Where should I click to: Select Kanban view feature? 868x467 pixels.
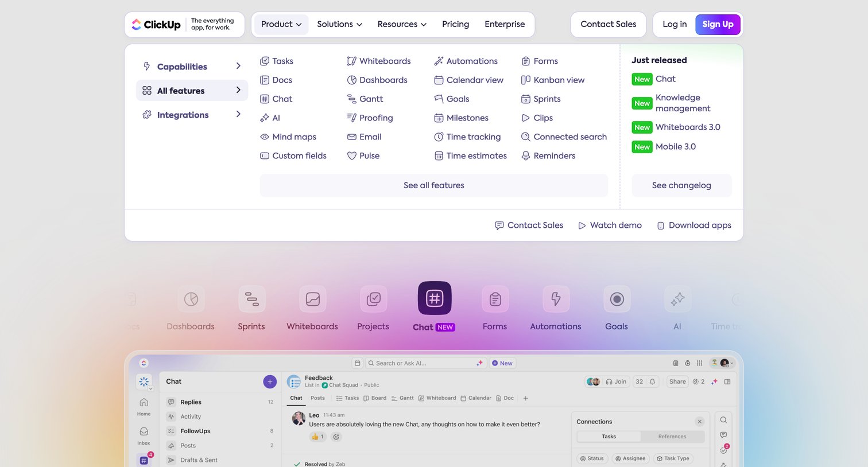pos(553,80)
